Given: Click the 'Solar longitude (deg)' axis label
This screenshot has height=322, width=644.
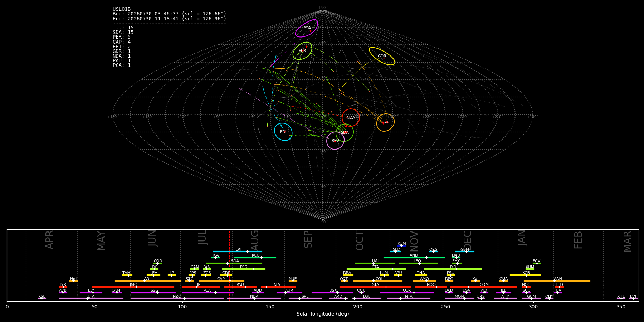Looking at the screenshot, I should point(323,314).
